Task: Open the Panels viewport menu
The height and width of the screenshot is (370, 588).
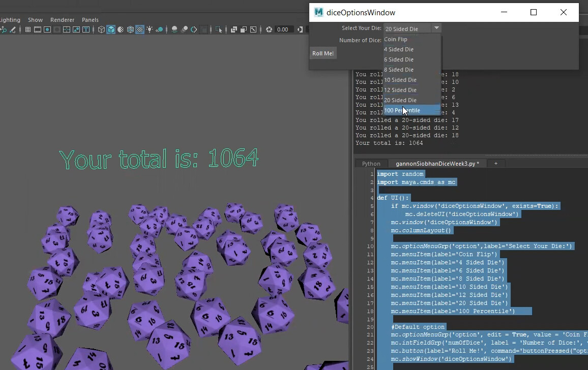Action: click(x=90, y=20)
